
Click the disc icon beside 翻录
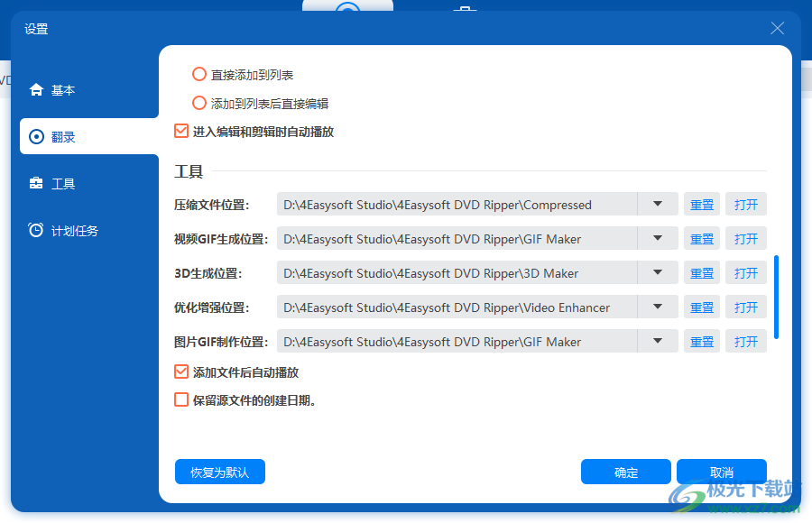point(36,137)
